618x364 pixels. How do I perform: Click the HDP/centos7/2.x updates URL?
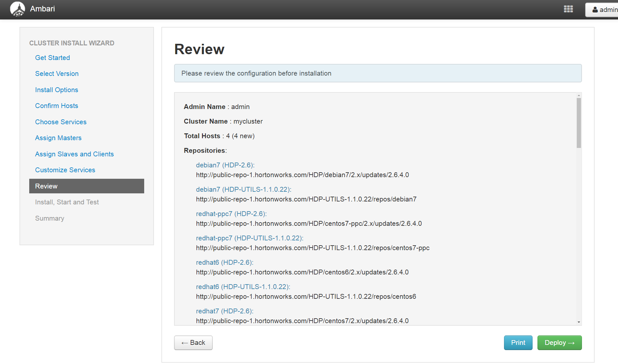pos(302,321)
